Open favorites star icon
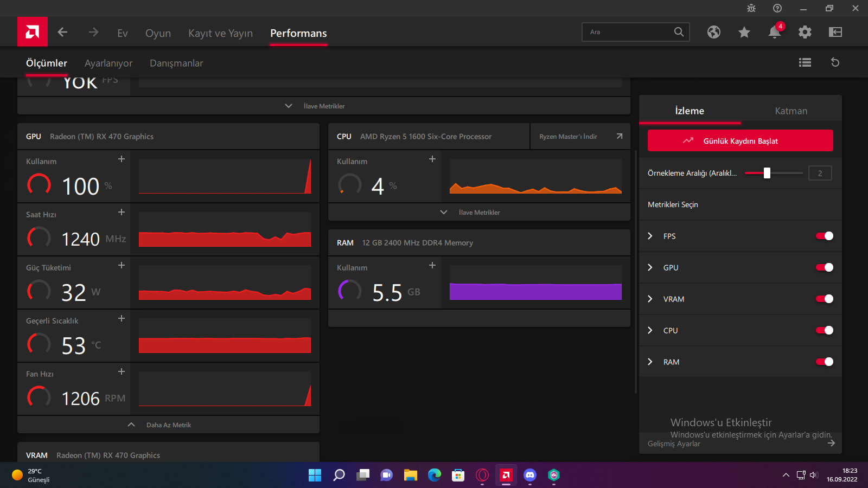 (744, 32)
